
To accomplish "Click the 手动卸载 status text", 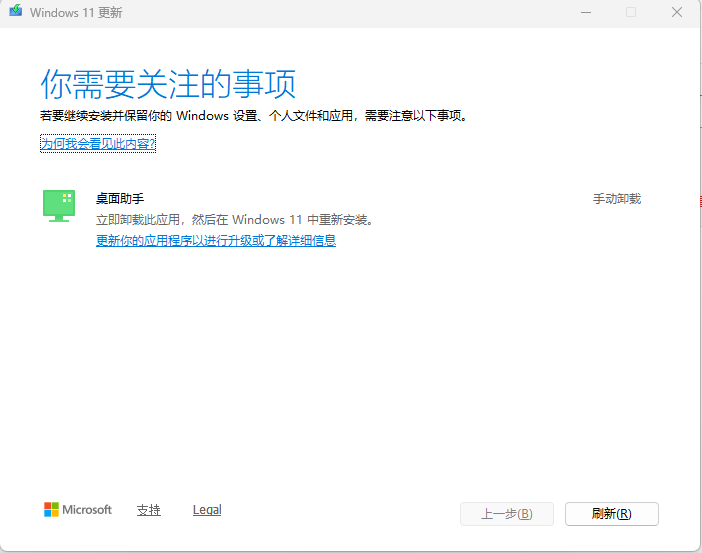I will click(x=616, y=199).
